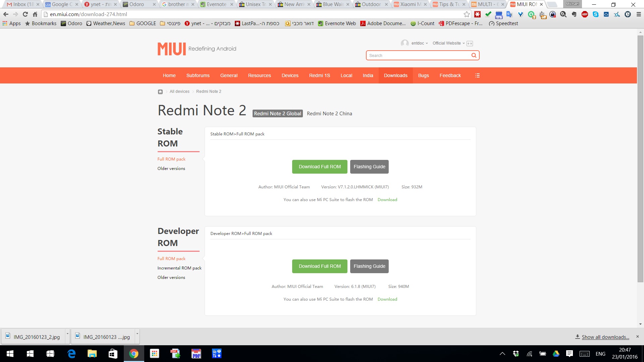Screen dimensions: 644x362
Task: Open Apps shortcut in bookmarks bar
Action: click(x=12, y=23)
